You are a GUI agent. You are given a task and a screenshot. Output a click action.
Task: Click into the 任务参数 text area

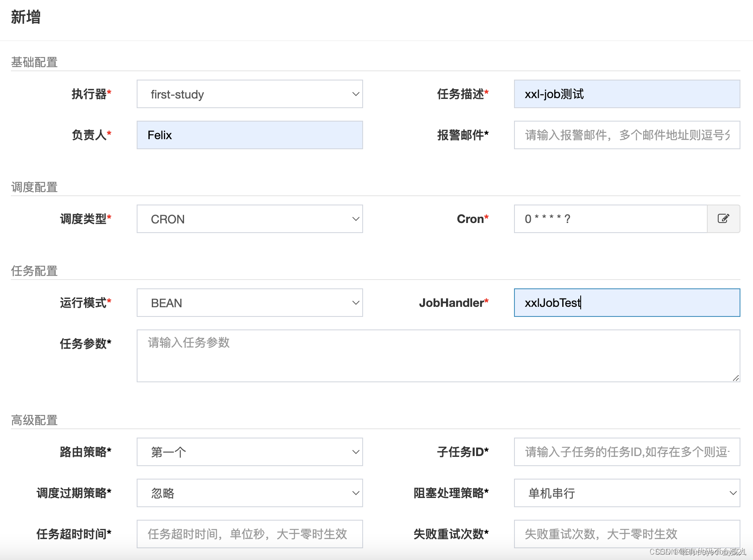coord(439,356)
